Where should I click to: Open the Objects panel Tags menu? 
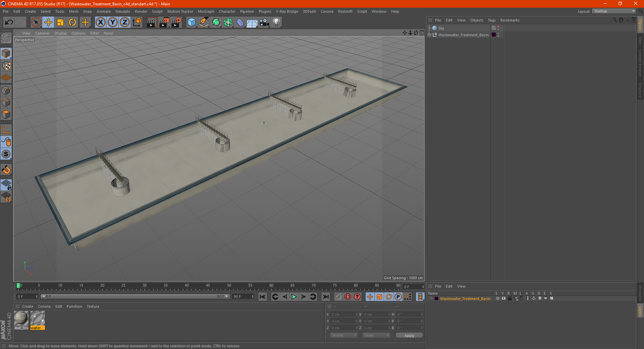coord(491,20)
